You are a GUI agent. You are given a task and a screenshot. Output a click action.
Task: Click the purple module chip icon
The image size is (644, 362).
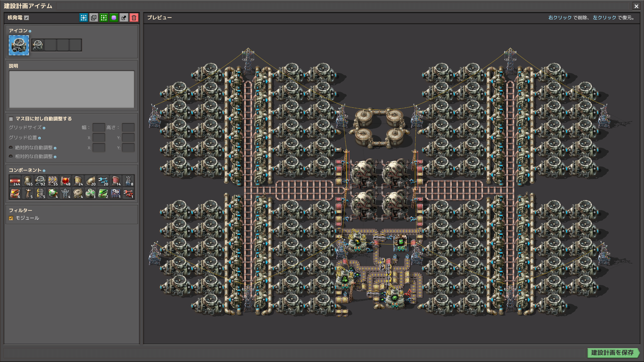point(114,18)
